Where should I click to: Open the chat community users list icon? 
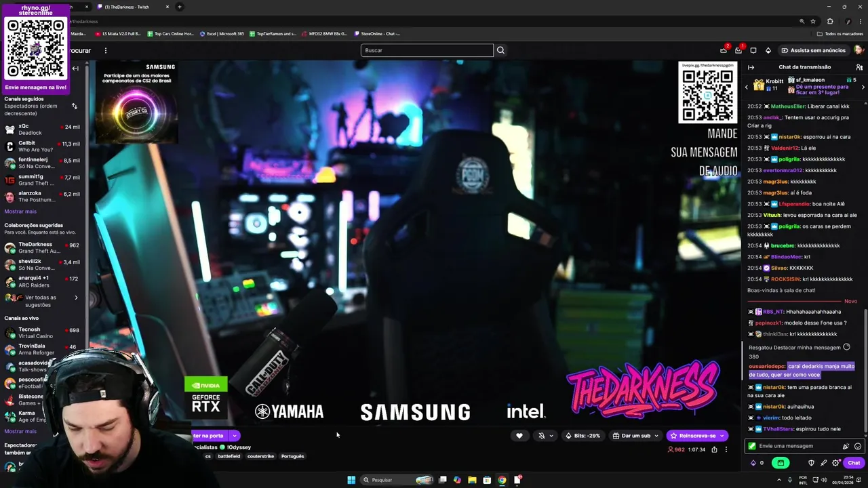[x=859, y=67]
